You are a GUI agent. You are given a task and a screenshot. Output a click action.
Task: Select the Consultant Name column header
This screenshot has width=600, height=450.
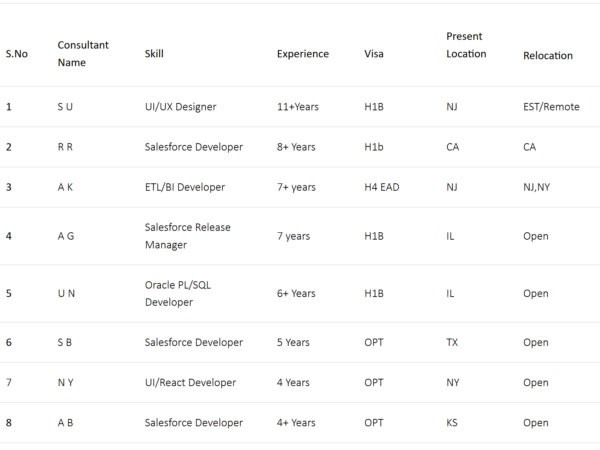[83, 54]
